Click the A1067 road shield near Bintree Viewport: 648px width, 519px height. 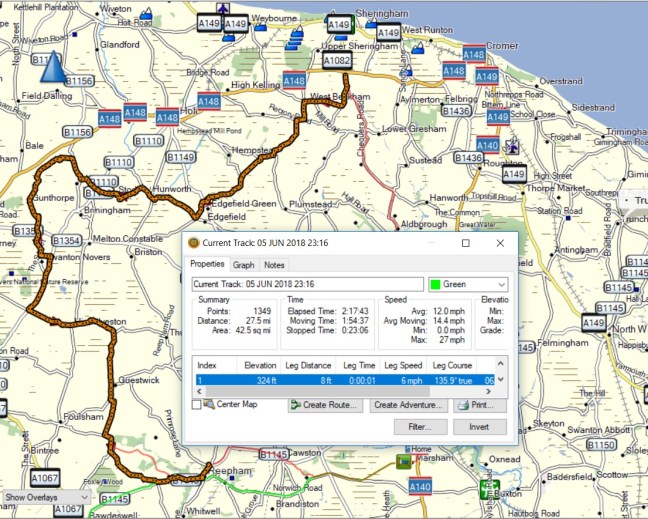pos(44,478)
